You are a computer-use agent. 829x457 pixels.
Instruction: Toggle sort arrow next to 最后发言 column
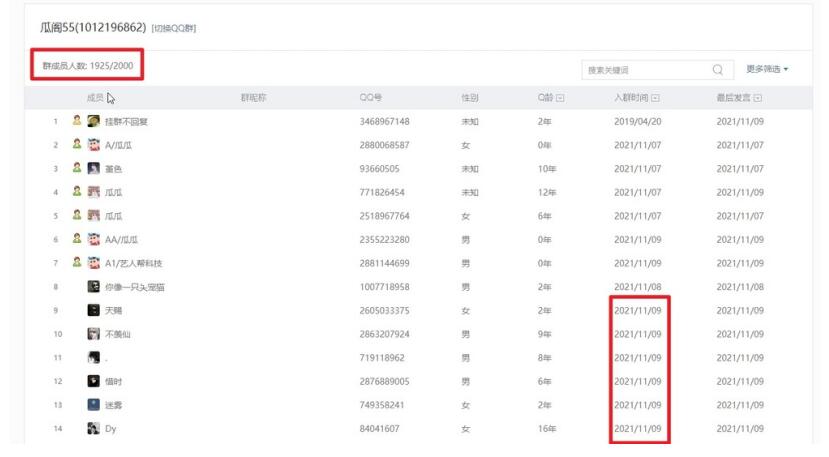click(x=758, y=98)
